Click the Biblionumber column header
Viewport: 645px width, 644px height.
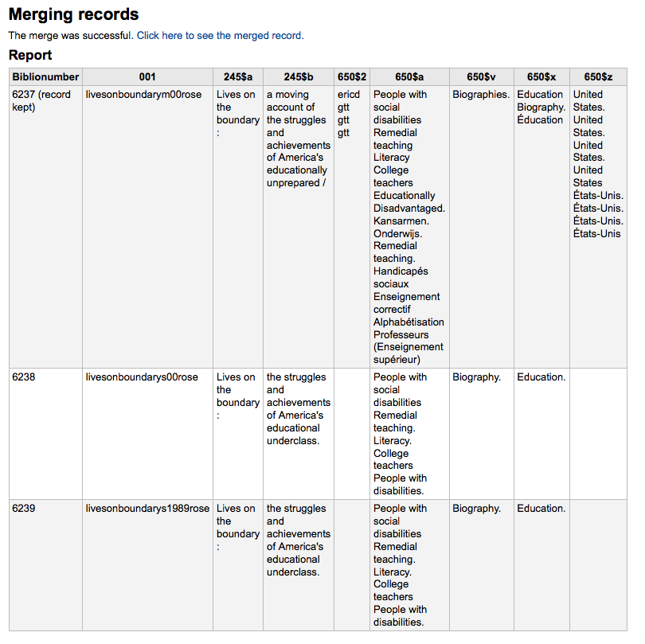tap(45, 77)
